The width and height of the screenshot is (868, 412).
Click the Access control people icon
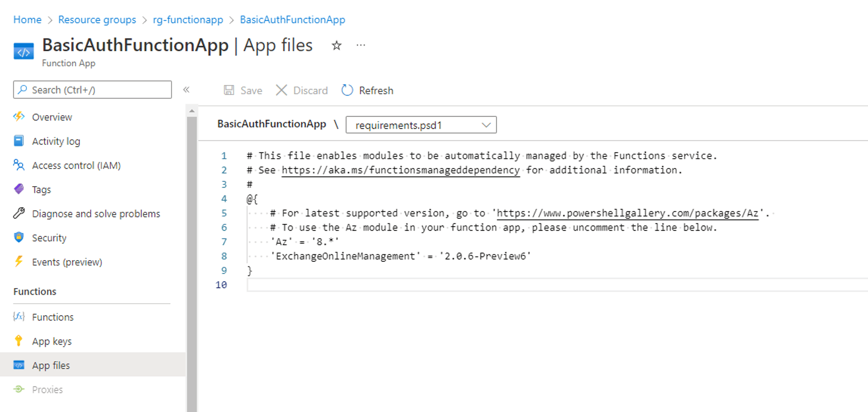click(x=19, y=165)
